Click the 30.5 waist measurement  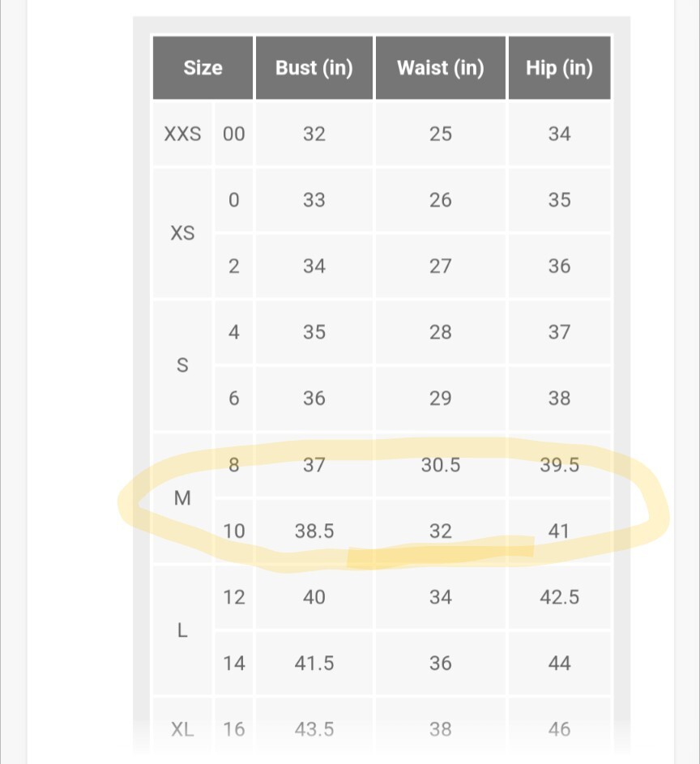coord(440,465)
